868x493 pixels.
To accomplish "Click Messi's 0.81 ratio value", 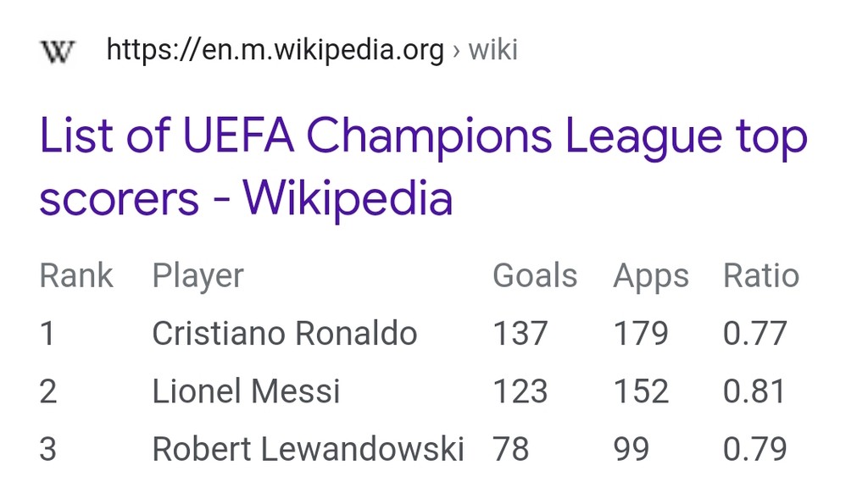I will (x=754, y=391).
